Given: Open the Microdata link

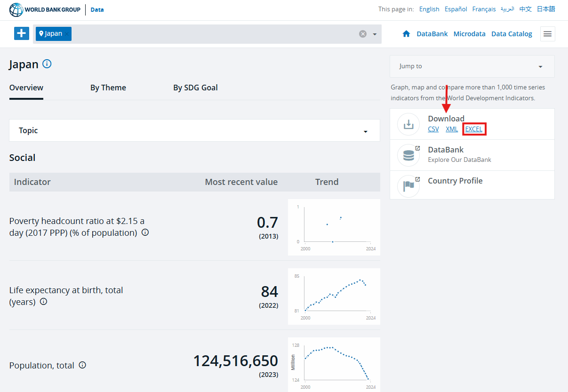Looking at the screenshot, I should pos(470,34).
